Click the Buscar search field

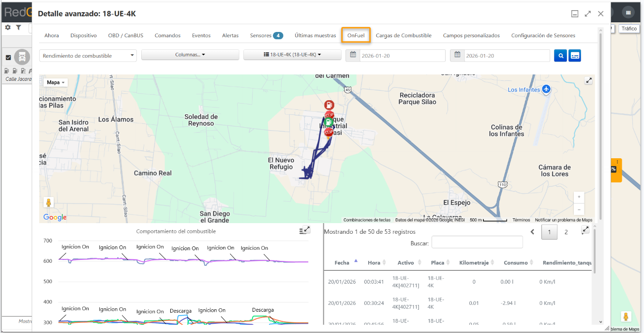[477, 242]
